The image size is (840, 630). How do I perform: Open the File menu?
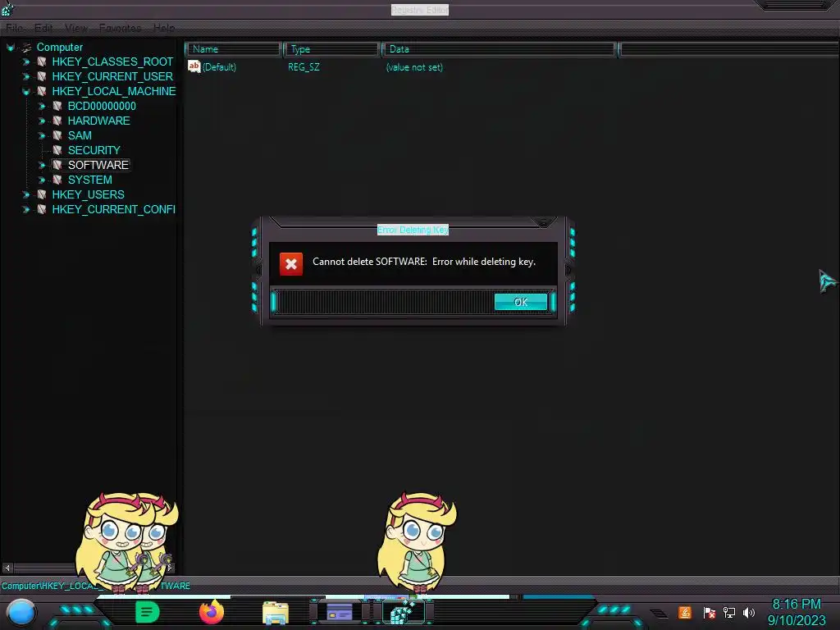(15, 28)
